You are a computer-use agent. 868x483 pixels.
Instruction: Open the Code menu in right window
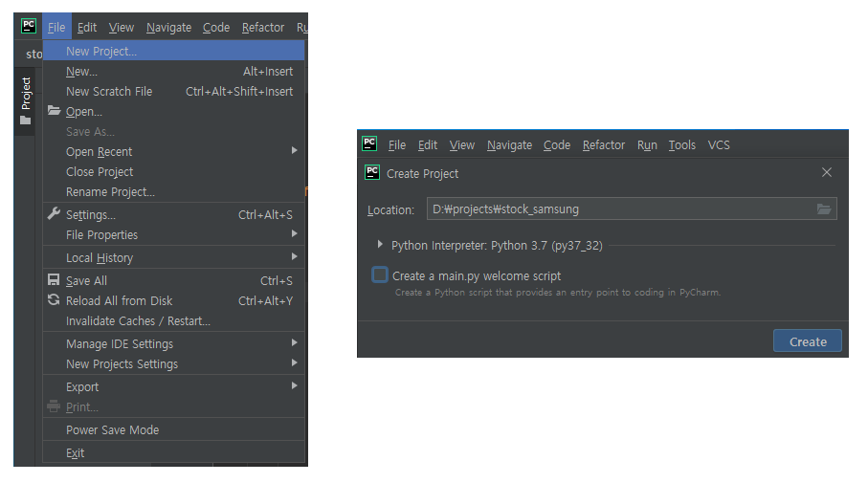tap(556, 145)
